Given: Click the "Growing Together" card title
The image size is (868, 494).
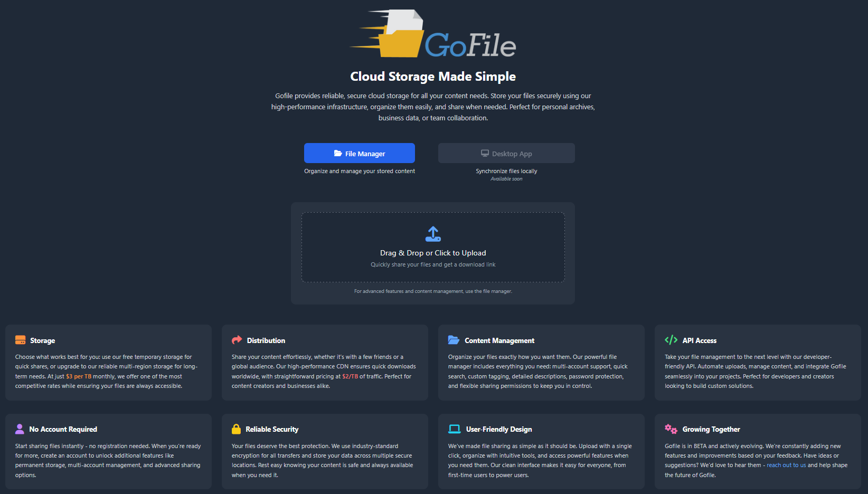Looking at the screenshot, I should coord(711,429).
